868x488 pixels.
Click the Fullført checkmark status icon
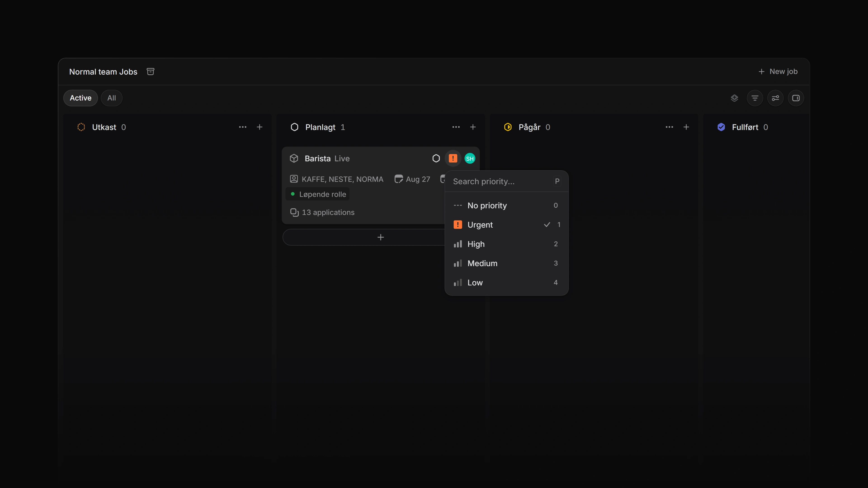click(721, 127)
